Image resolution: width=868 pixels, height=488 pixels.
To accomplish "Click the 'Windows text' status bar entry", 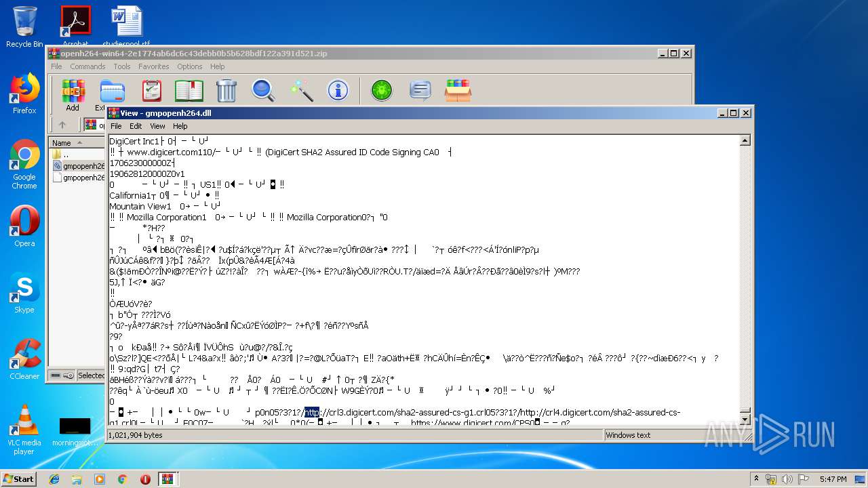I will coord(629,435).
